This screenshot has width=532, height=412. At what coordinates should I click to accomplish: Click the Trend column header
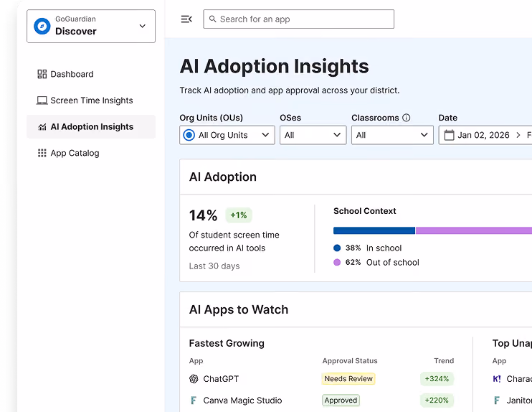coord(444,361)
